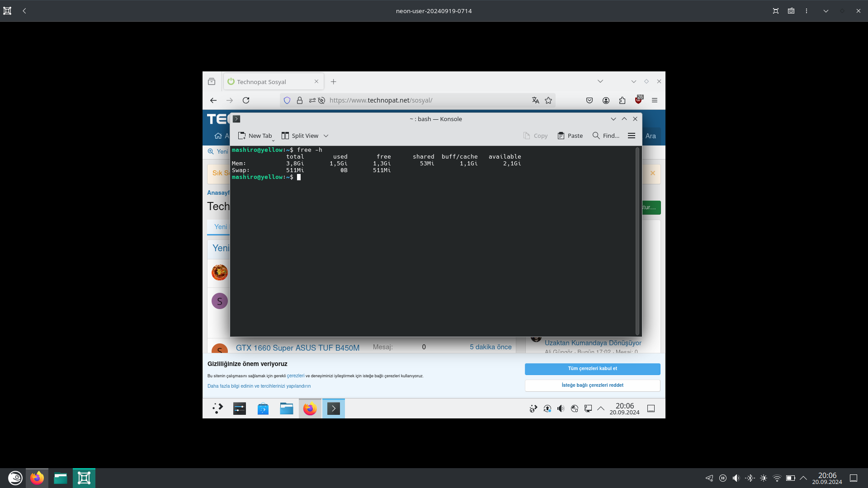Open the page translate icon
Image resolution: width=868 pixels, height=488 pixels.
535,100
